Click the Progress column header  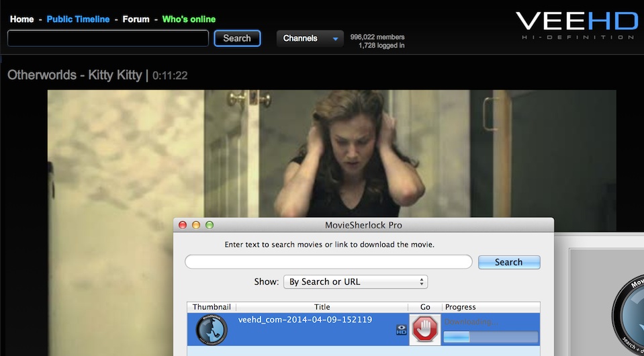491,307
